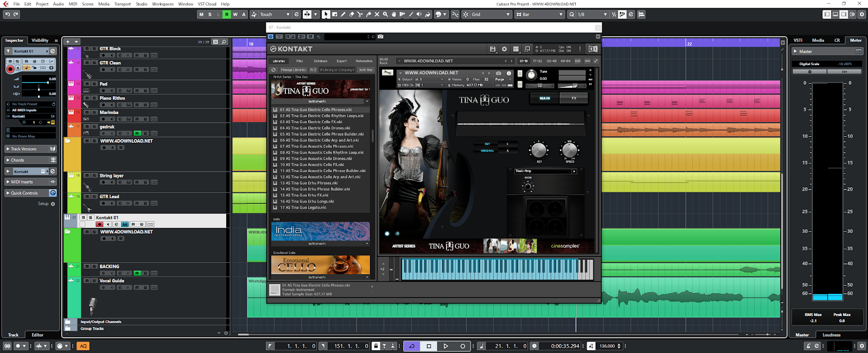The width and height of the screenshot is (868, 353).
Task: Refresh the Kontakt libraries list
Action: click(x=274, y=70)
